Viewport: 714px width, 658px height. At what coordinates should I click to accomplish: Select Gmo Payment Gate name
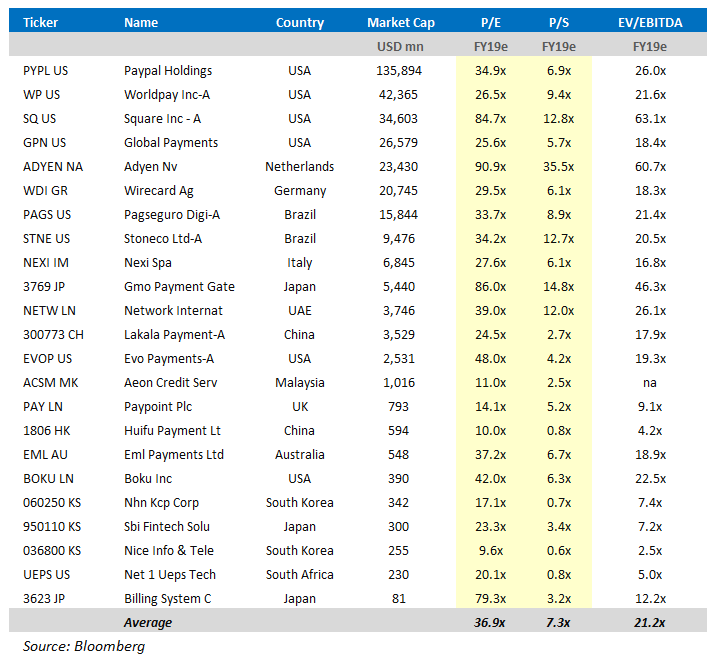click(x=179, y=287)
